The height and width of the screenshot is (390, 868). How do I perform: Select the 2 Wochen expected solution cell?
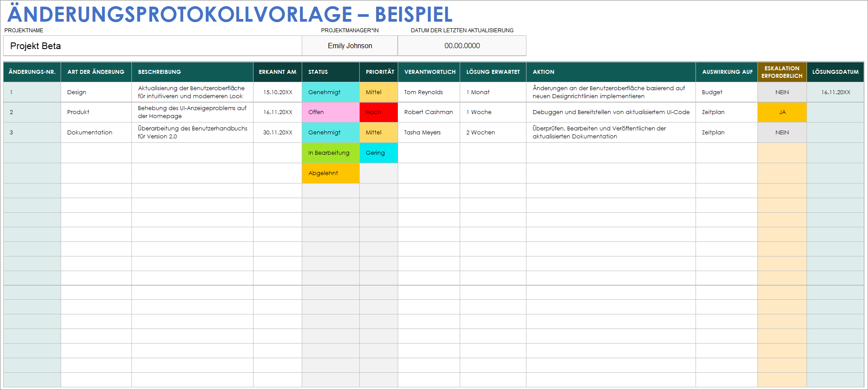493,133
